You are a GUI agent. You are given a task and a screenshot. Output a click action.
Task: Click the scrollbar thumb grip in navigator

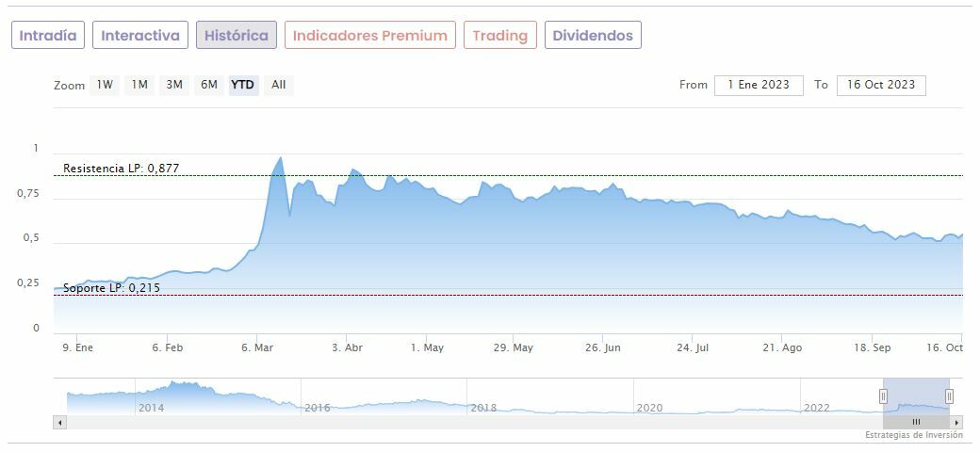pyautogui.click(x=916, y=423)
